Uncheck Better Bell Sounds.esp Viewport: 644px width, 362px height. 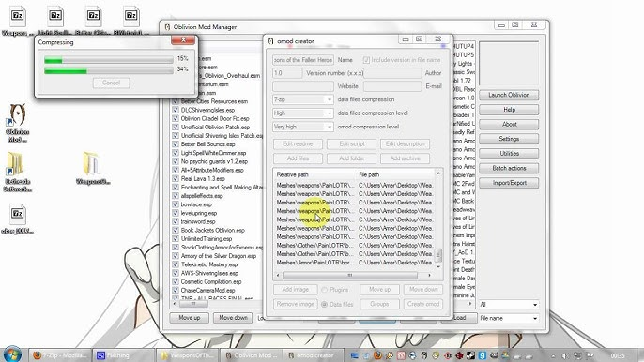(x=176, y=144)
